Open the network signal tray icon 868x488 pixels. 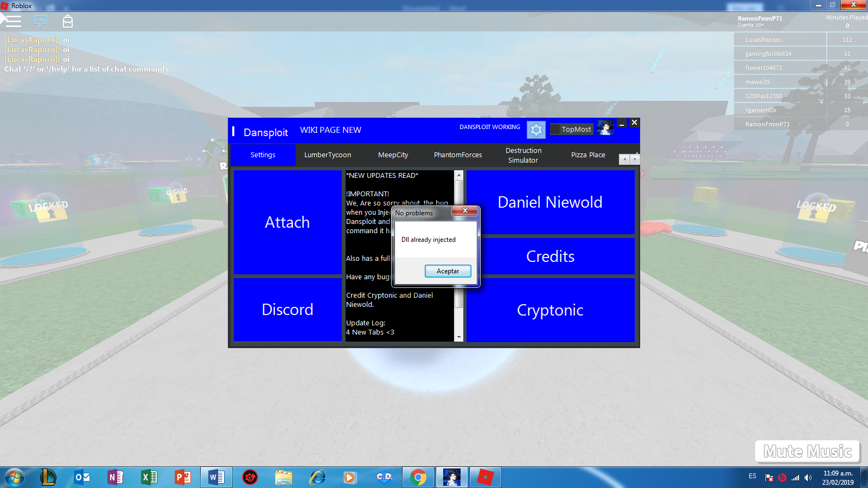(795, 478)
